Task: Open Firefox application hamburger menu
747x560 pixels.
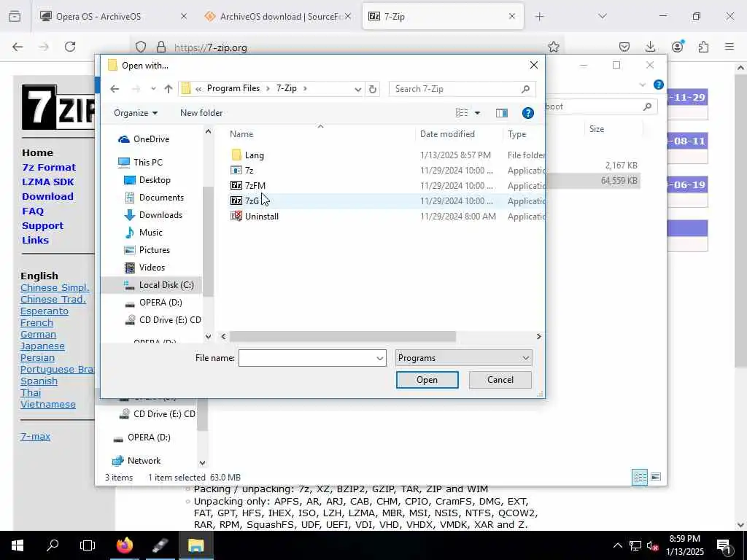Action: pyautogui.click(x=729, y=47)
